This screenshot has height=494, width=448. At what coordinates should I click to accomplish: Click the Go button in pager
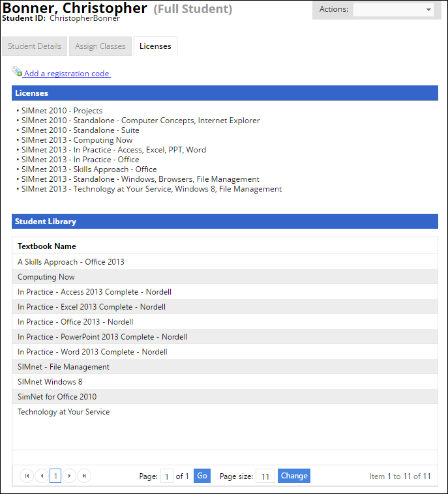tap(202, 476)
